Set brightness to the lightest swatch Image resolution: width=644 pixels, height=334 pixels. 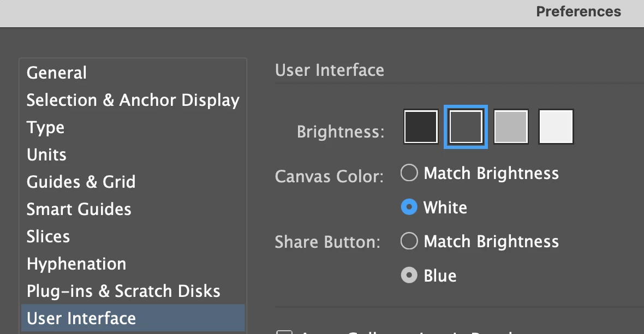556,127
